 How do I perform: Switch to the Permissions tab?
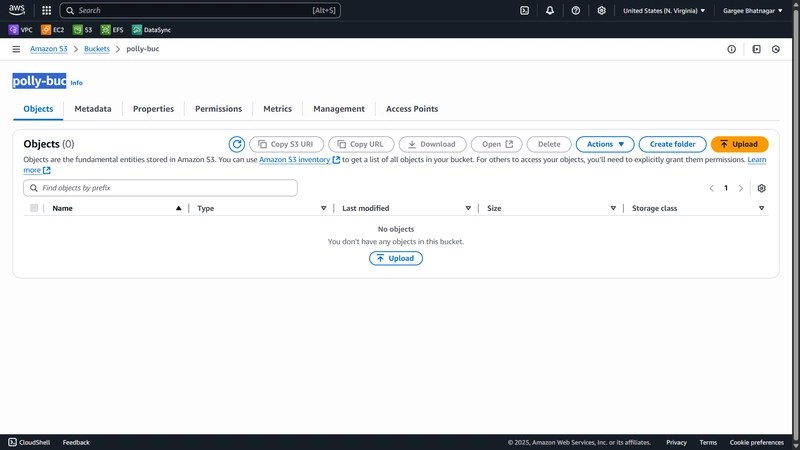[x=218, y=109]
